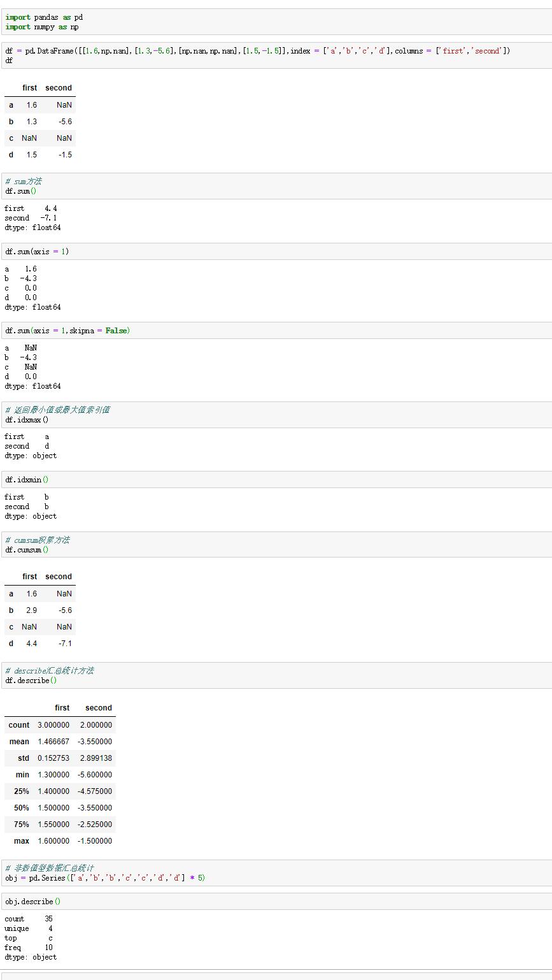Screen dimensions: 552x980
Task: Click the 1.400000 value in the 25% row
Action: coord(53,791)
